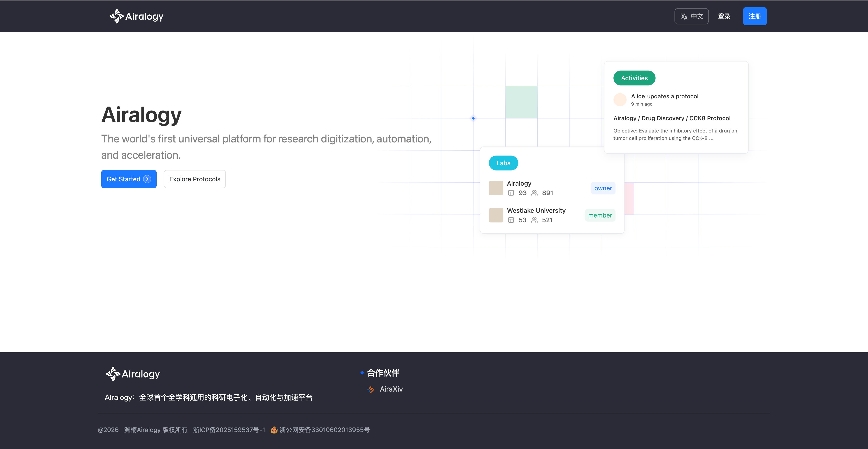Click the footer Airalogy tagline text
The width and height of the screenshot is (868, 449).
[209, 397]
